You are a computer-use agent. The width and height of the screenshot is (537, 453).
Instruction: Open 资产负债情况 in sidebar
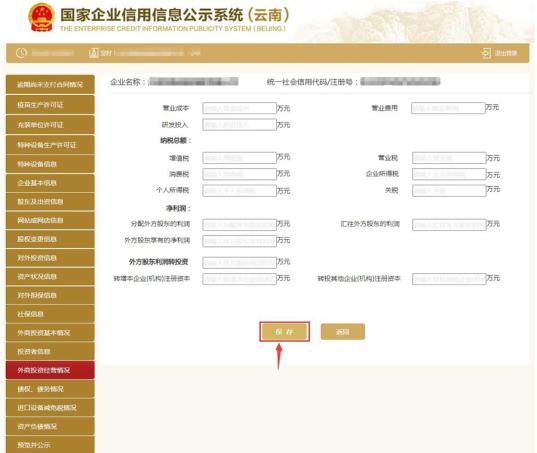click(x=50, y=426)
